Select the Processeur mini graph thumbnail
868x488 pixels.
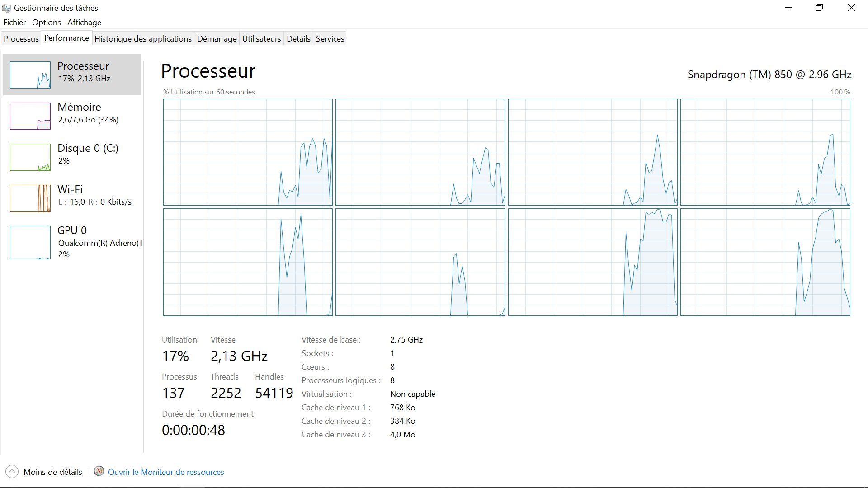coord(30,75)
